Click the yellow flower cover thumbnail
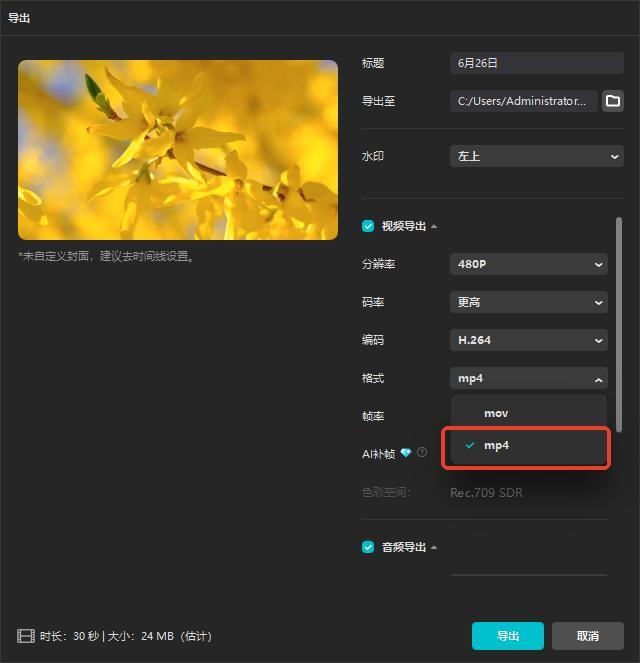Viewport: 640px width, 663px height. tap(178, 150)
